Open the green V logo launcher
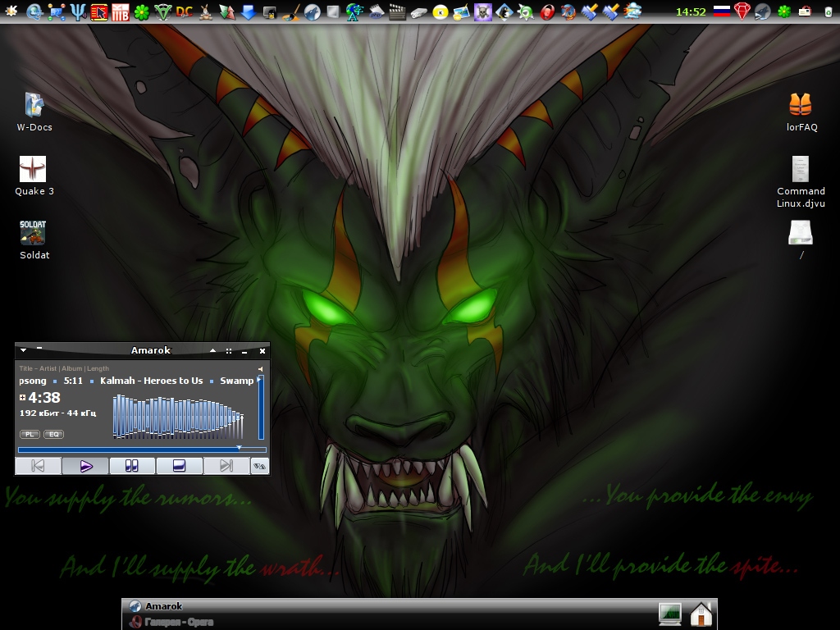 (x=163, y=11)
